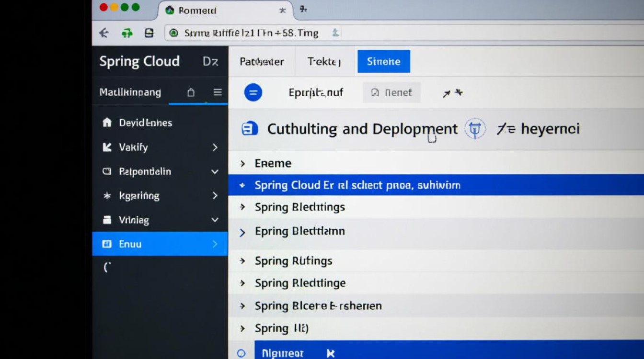The image size is (644, 359).
Task: Collapse the Vriniag chevron in the sidebar
Action: (215, 220)
